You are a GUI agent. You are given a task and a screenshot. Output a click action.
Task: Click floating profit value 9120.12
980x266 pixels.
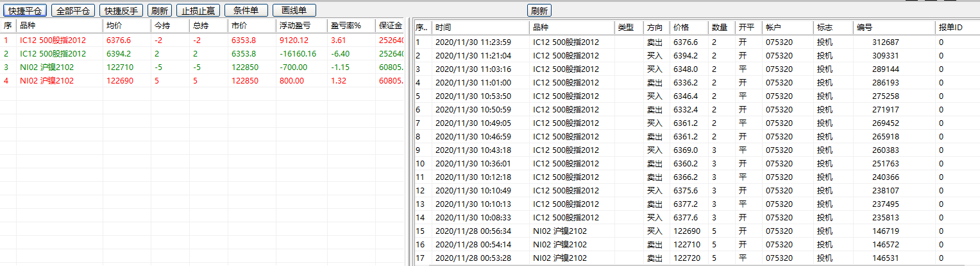click(294, 40)
